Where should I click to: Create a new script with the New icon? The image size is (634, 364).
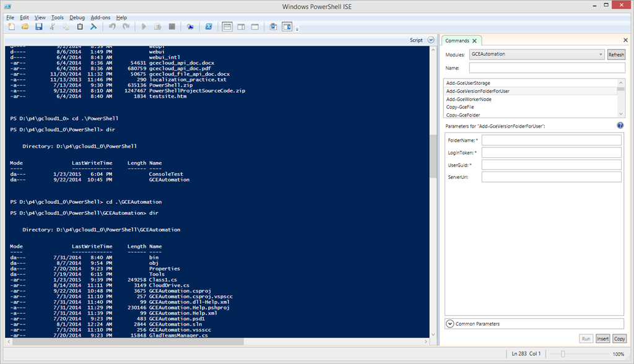[12, 27]
